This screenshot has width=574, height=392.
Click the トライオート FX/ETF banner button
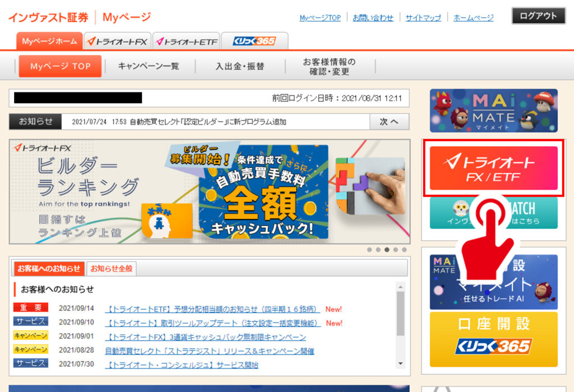[493, 168]
